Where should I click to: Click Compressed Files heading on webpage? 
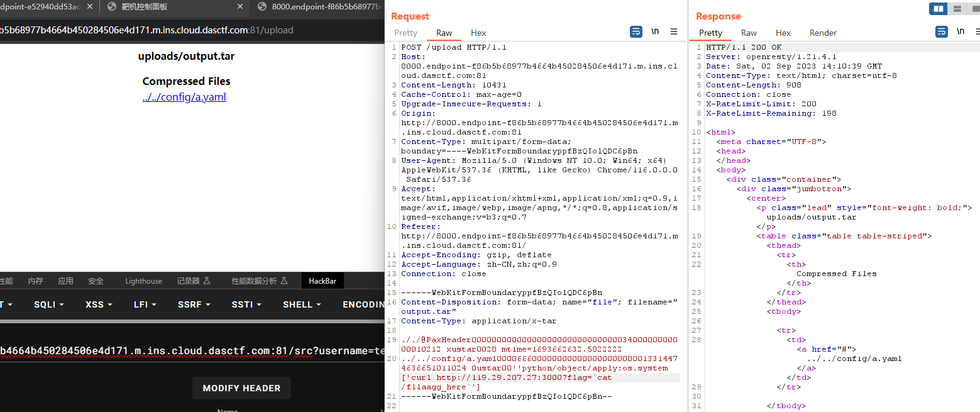186,81
